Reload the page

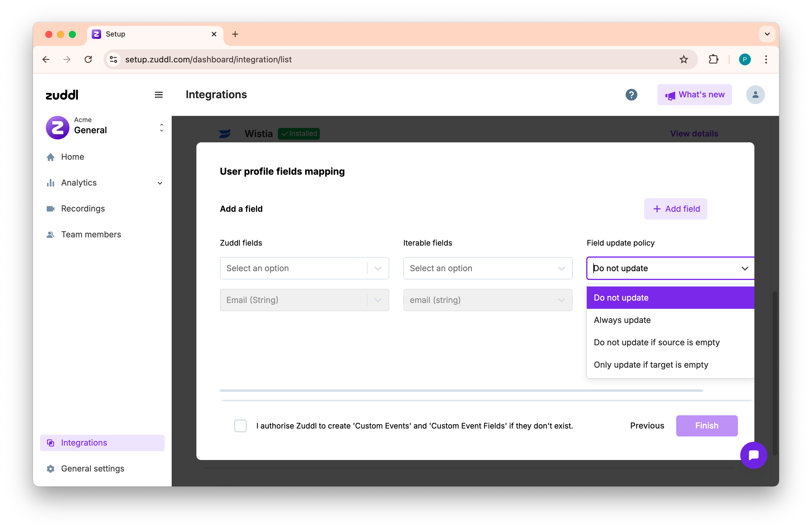click(88, 59)
